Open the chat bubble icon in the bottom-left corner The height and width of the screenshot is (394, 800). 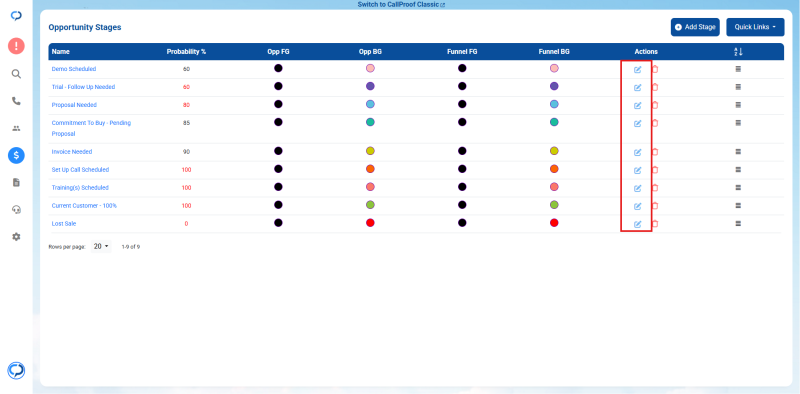point(16,371)
